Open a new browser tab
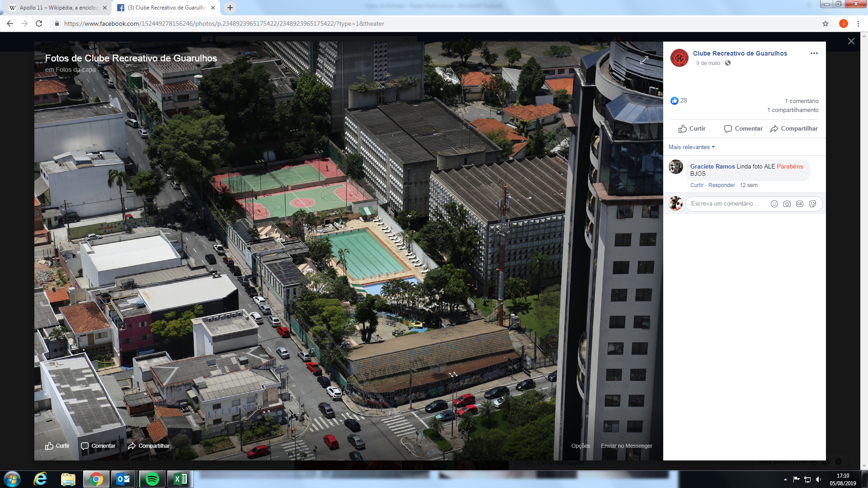 click(230, 8)
